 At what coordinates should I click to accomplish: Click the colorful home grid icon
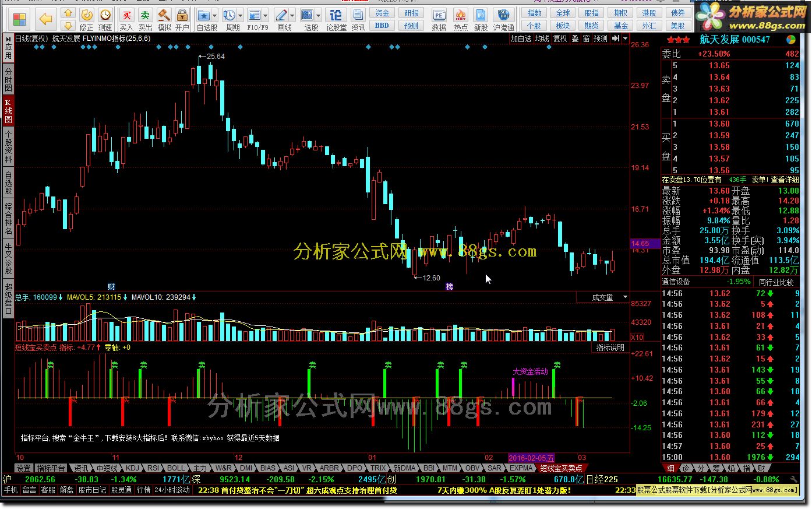tap(19, 19)
